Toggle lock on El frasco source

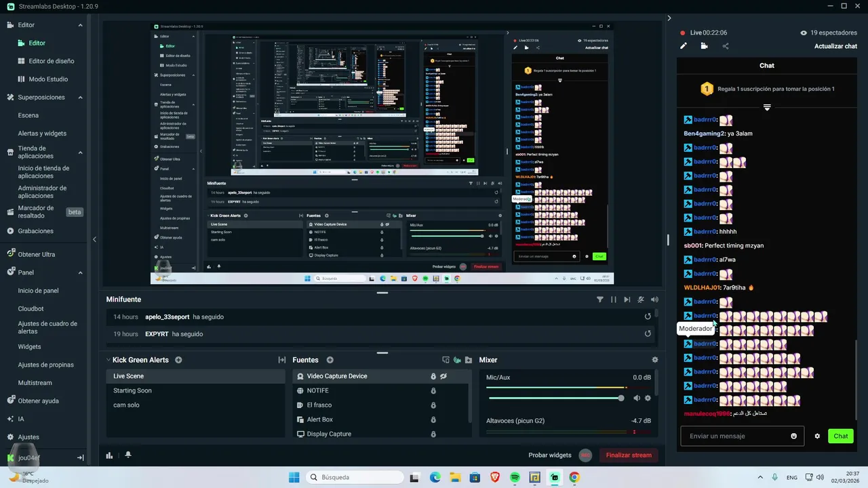pyautogui.click(x=433, y=405)
